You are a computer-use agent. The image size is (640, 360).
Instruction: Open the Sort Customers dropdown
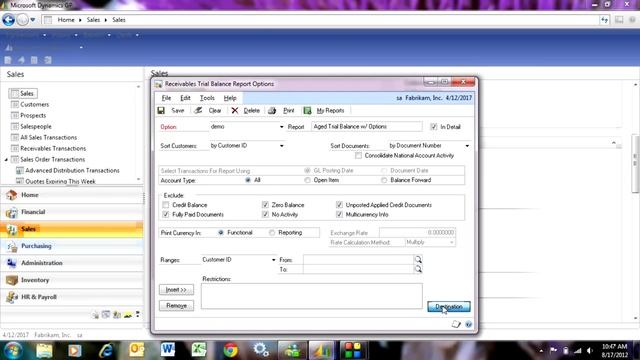coord(282,146)
